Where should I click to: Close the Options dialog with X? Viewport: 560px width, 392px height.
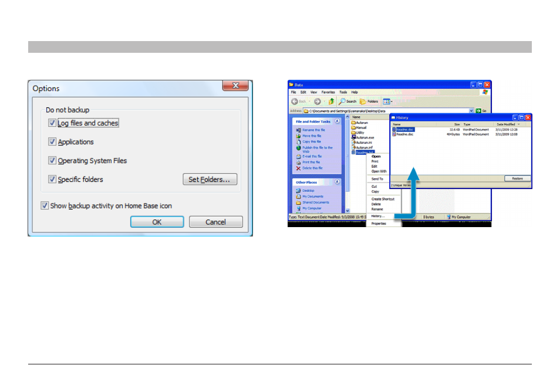[235, 85]
